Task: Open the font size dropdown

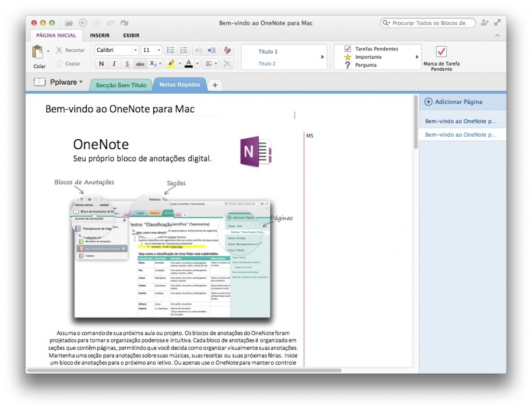Action: pos(159,50)
